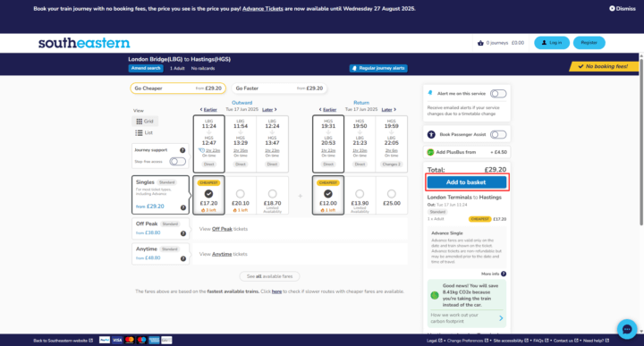Image resolution: width=644 pixels, height=346 pixels.
Task: Expand Anytime tickets row
Action: pos(301,254)
